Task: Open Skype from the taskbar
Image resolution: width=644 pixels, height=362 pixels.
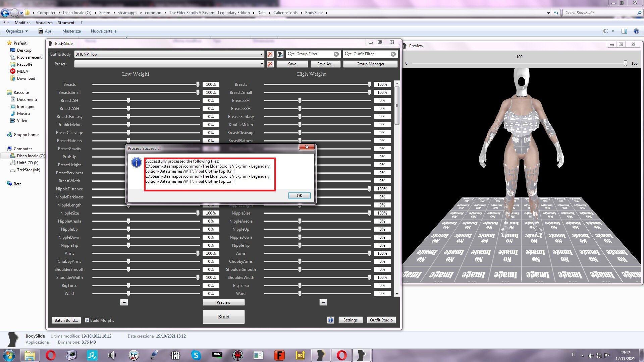Action: click(x=196, y=355)
